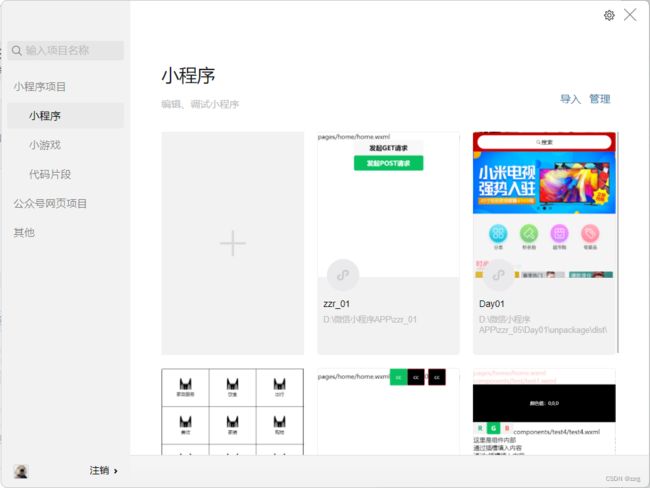The width and height of the screenshot is (650, 488).
Task: Click the Day01 project name
Action: point(492,304)
